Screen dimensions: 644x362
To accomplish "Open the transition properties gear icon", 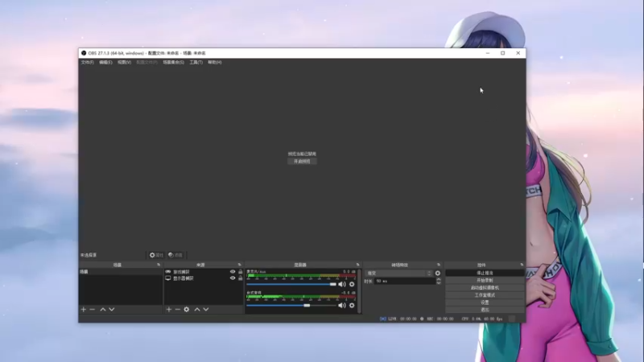I will tap(438, 274).
